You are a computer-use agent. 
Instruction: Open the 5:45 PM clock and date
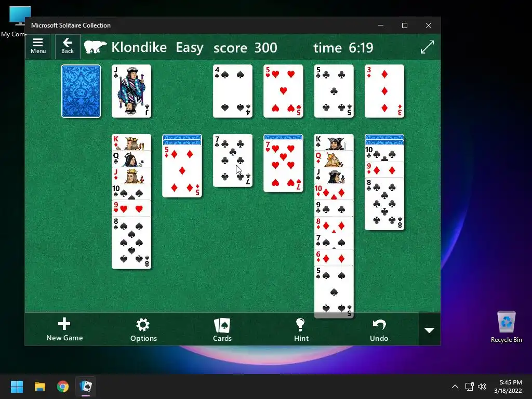tap(508, 387)
